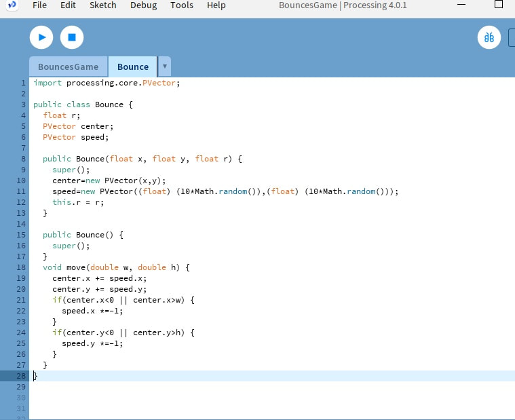Click 'center.x += speed.x;' line

click(100, 278)
